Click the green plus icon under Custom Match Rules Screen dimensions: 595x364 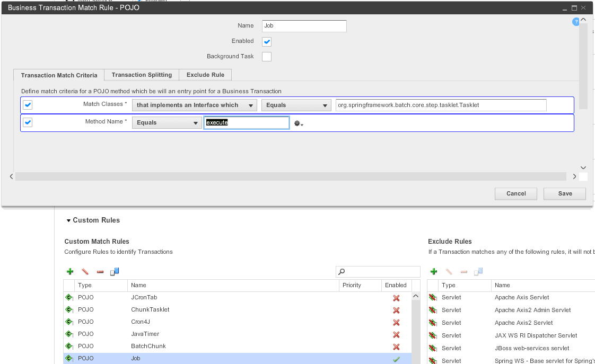point(70,272)
